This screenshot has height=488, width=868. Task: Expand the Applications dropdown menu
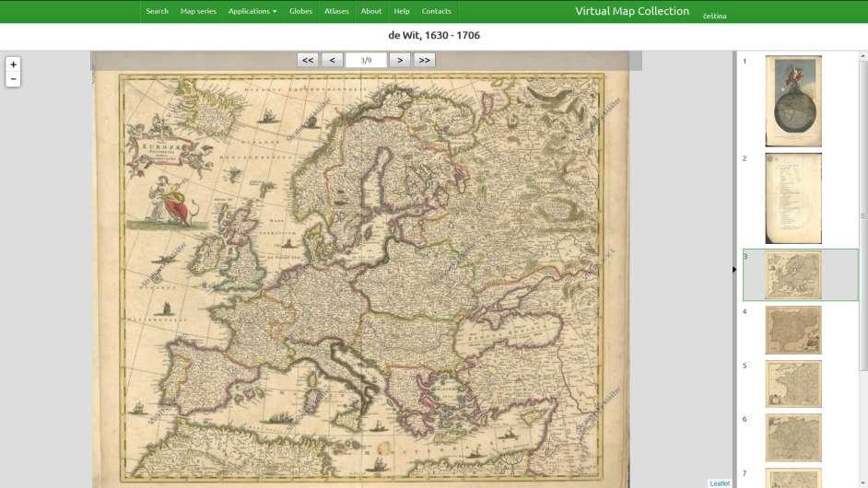click(x=252, y=11)
